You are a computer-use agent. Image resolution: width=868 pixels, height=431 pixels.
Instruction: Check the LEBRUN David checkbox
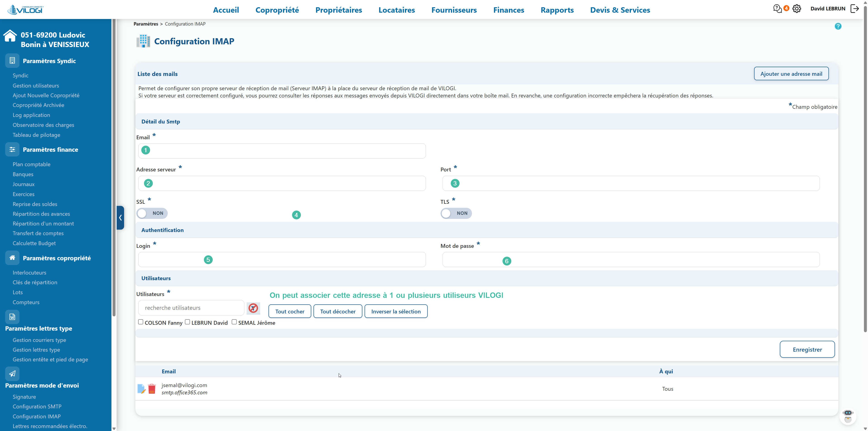click(187, 322)
